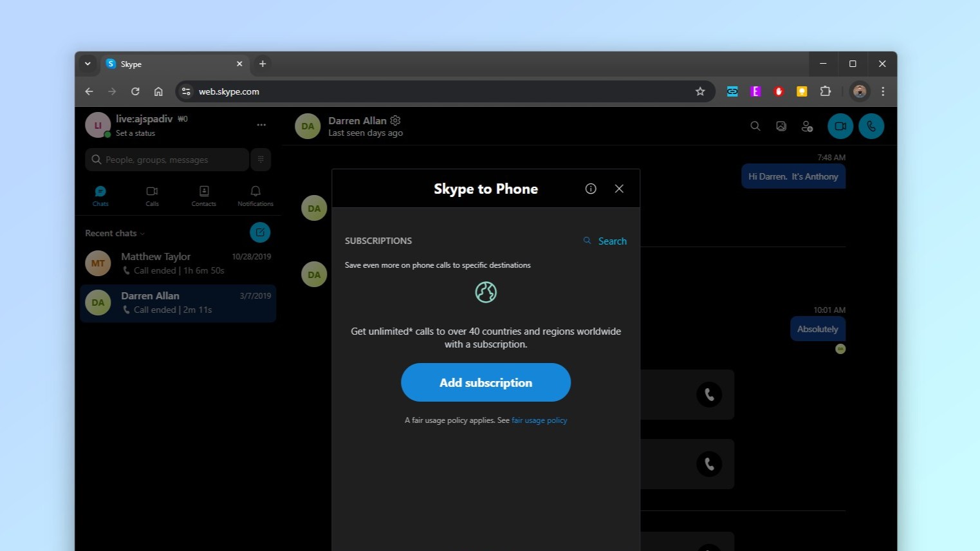
Task: Switch to the Contacts tab
Action: (x=203, y=196)
